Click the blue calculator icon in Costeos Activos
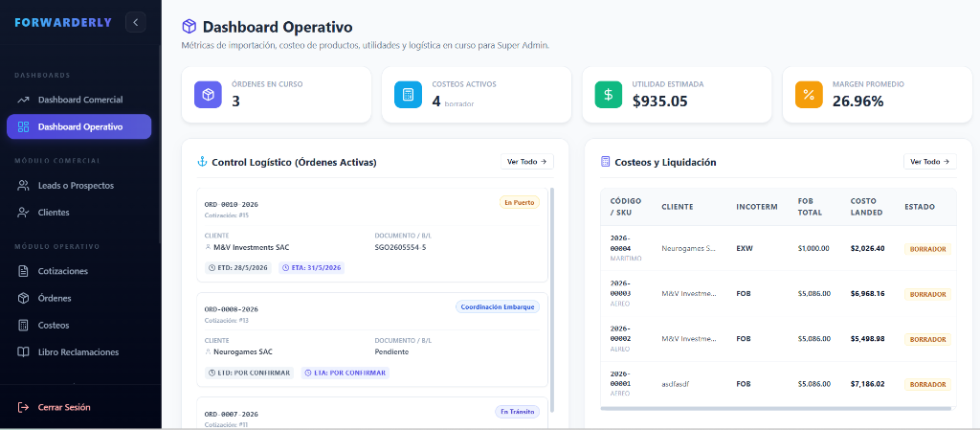 [408, 95]
